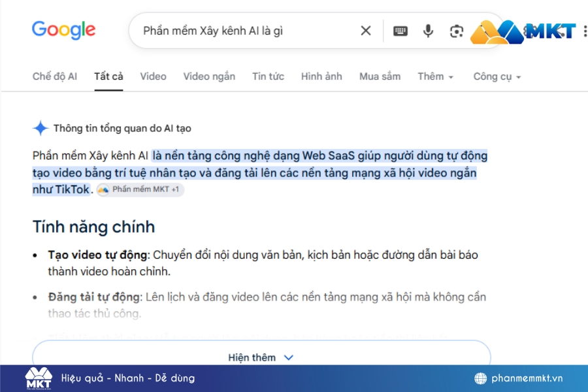588x392 pixels.
Task: Open the Video results tab
Action: pos(153,76)
